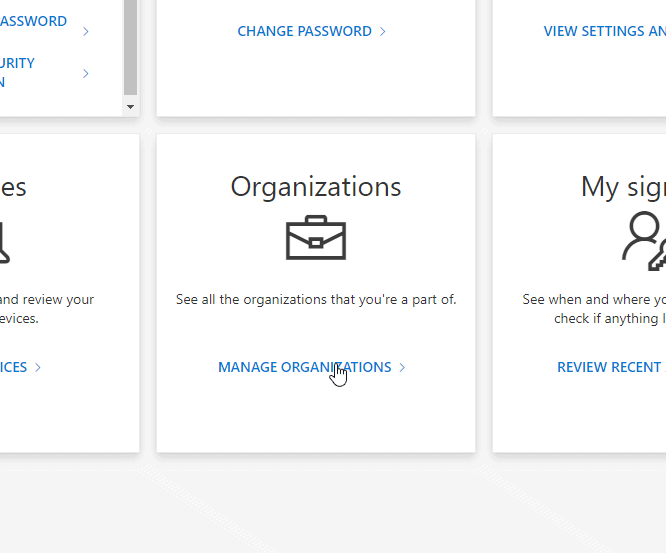Click chevron after the cut-off 'ICES' link
The height and width of the screenshot is (553, 666).
click(38, 367)
